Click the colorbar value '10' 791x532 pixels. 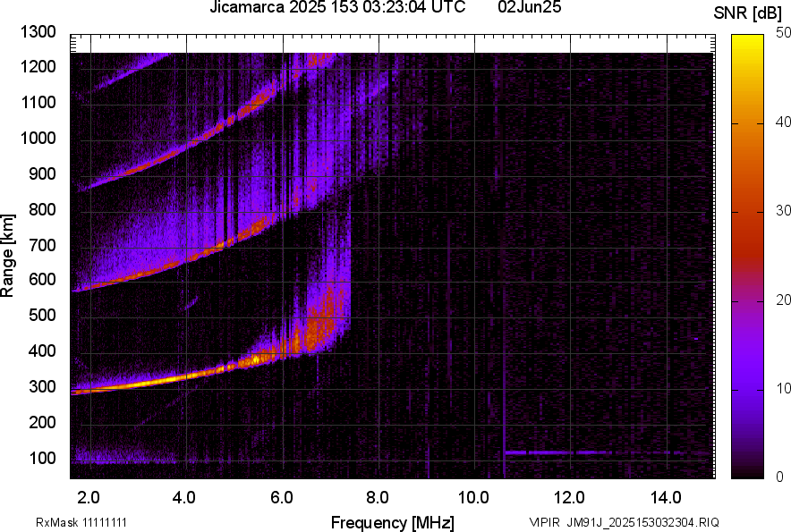coord(783,388)
